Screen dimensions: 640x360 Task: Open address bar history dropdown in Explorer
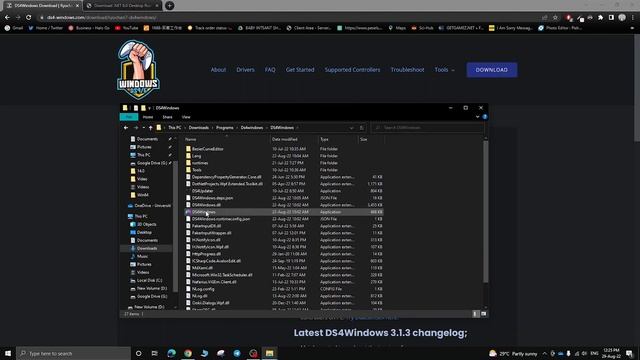pyautogui.click(x=351, y=128)
